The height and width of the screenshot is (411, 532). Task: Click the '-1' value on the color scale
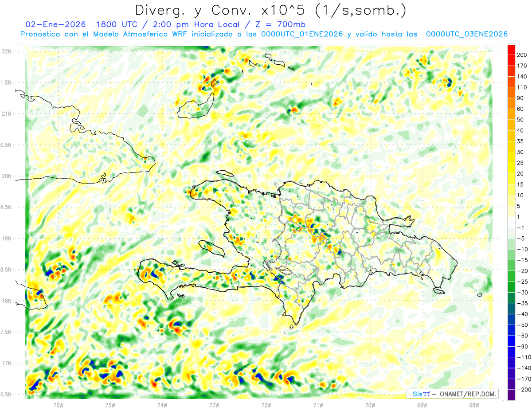pos(521,227)
